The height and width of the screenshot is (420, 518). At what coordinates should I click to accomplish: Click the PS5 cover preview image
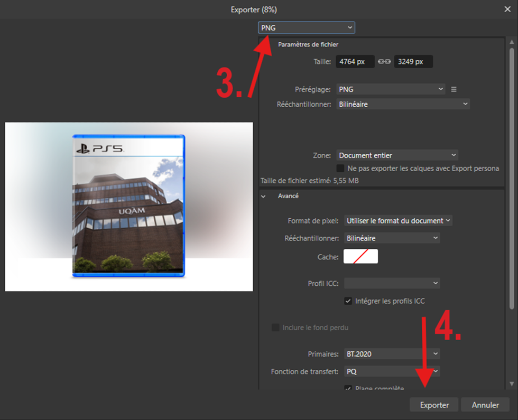pyautogui.click(x=128, y=207)
